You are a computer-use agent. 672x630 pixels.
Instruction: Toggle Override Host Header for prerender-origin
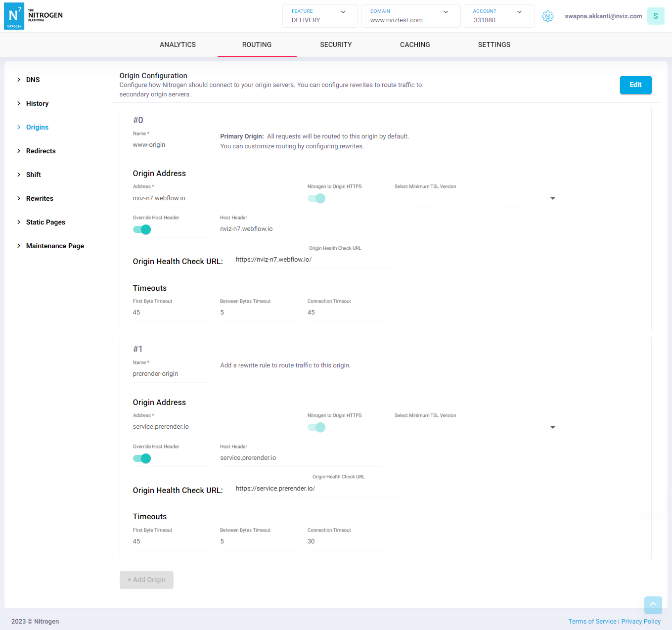click(x=142, y=458)
